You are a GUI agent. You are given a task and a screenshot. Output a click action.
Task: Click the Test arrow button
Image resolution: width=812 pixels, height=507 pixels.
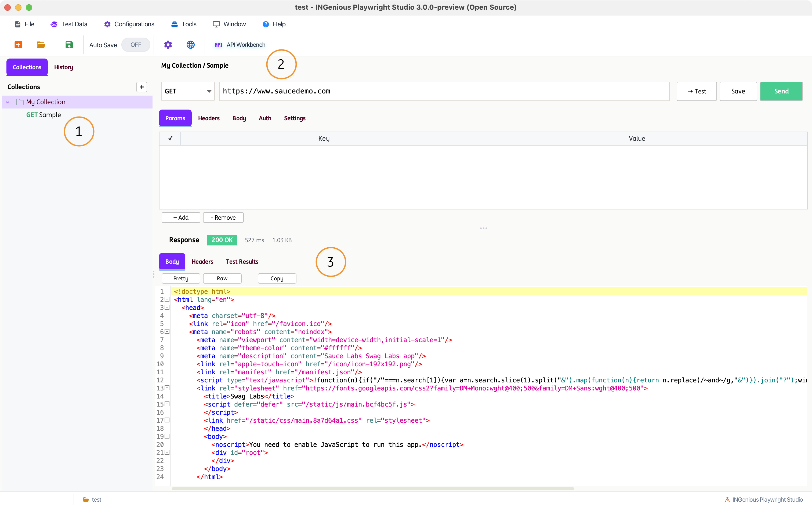(696, 91)
